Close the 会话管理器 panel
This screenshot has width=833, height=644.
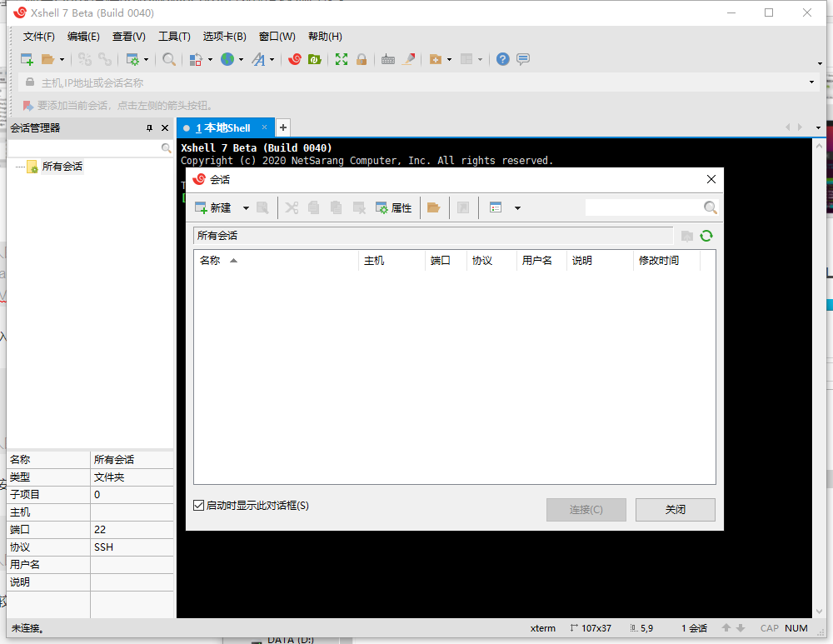pyautogui.click(x=165, y=128)
